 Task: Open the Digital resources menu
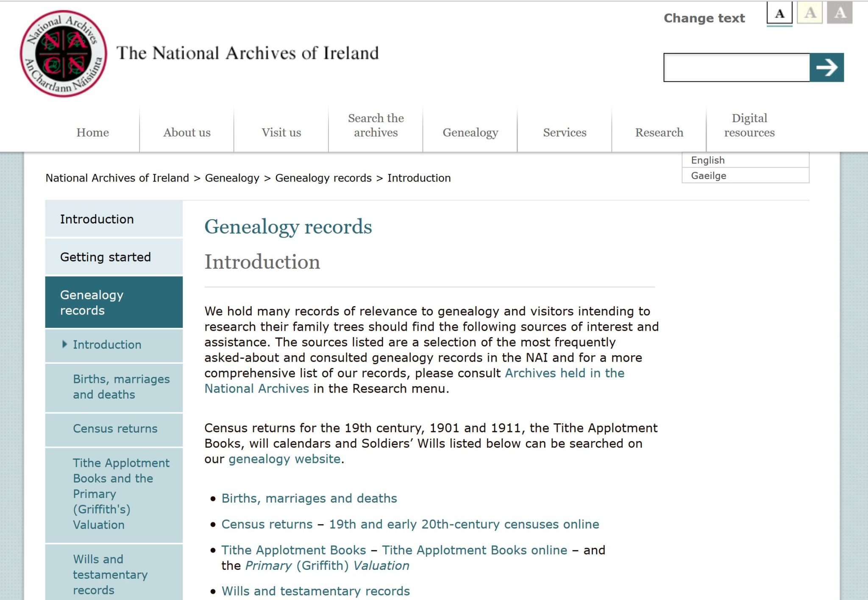coord(749,125)
